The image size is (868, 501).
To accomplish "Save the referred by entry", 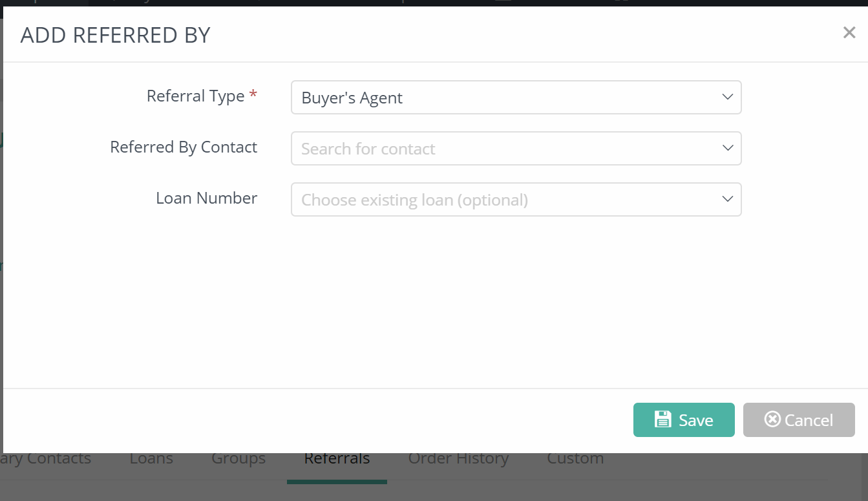I will pos(684,420).
